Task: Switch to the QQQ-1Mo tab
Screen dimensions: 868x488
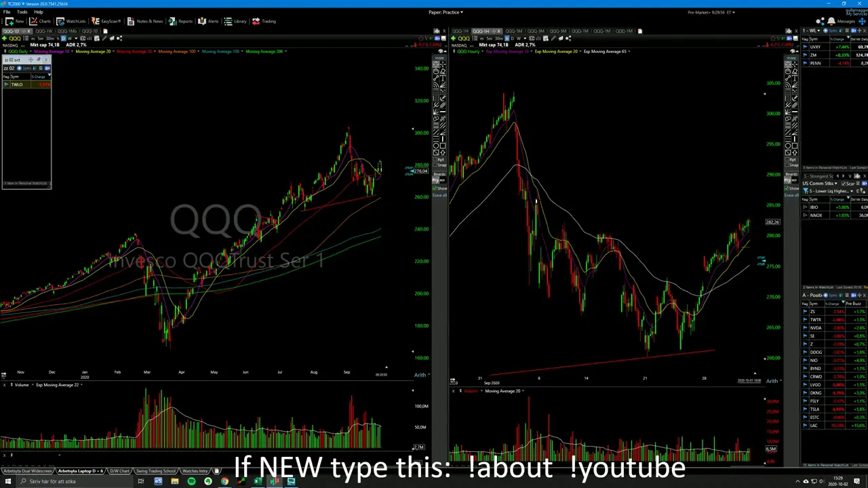Action: click(x=66, y=31)
